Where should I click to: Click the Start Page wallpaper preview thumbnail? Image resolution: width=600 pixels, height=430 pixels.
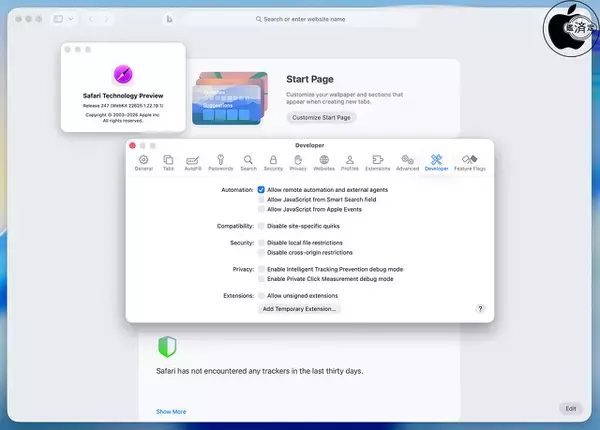pyautogui.click(x=230, y=98)
